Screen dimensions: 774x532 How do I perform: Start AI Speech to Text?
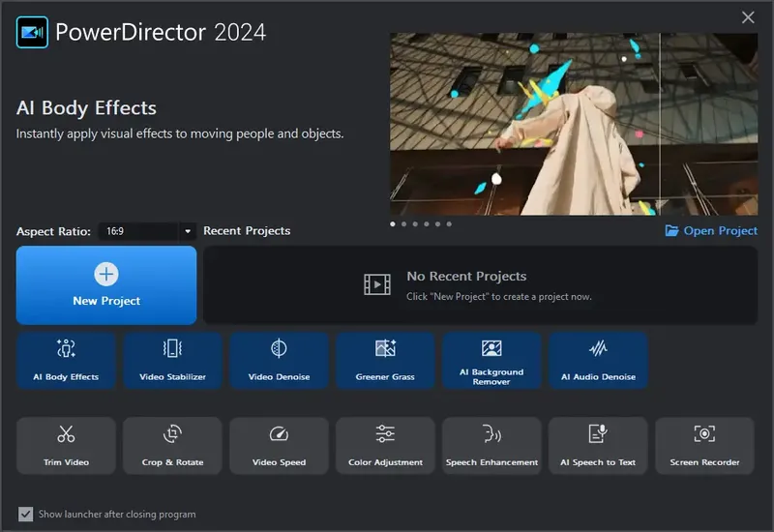click(598, 446)
